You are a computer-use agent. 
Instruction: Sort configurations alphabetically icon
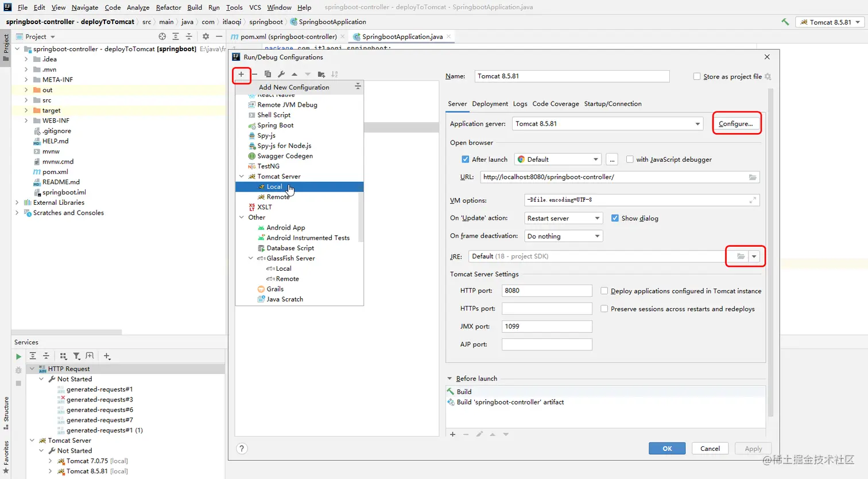tap(335, 74)
